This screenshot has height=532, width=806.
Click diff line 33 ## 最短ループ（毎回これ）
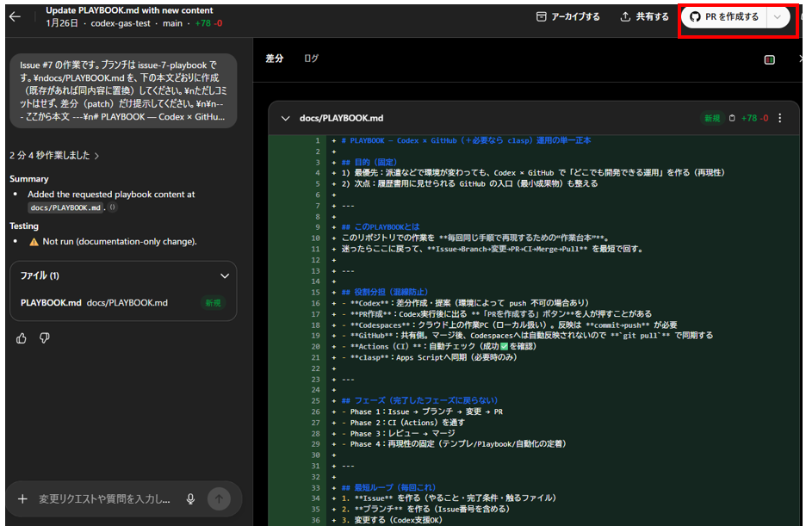pos(388,487)
